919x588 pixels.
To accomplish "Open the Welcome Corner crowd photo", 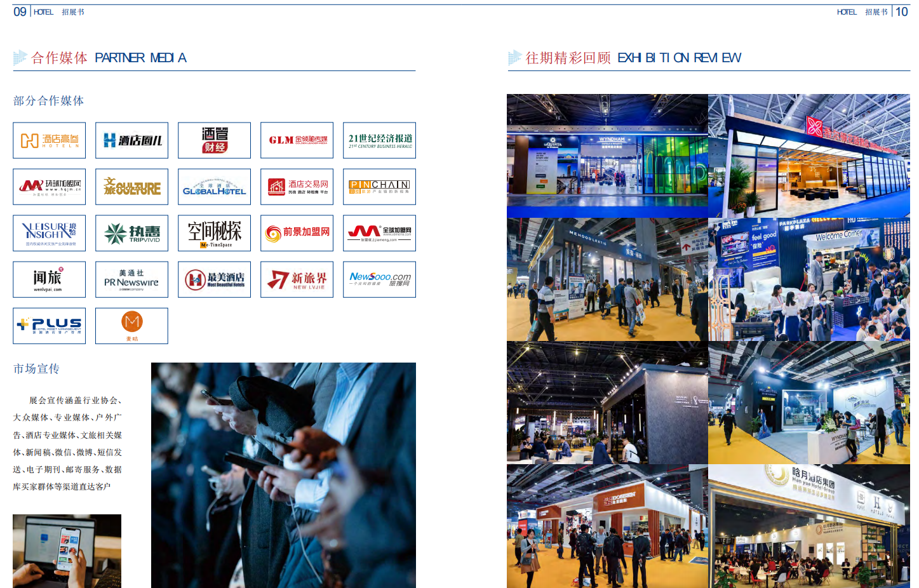I will [809, 279].
